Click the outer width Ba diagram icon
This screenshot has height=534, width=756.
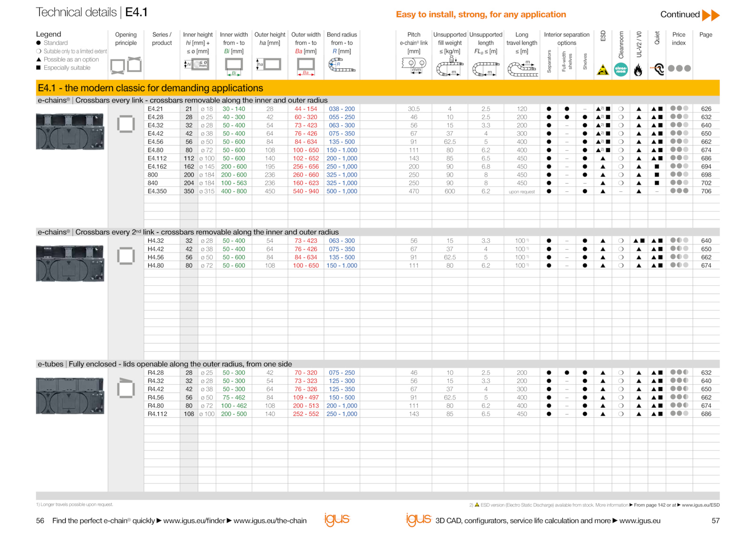[306, 66]
